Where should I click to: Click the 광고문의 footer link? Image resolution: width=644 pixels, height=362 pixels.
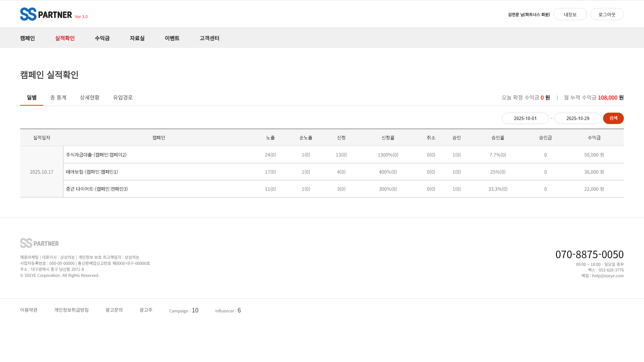pyautogui.click(x=114, y=310)
